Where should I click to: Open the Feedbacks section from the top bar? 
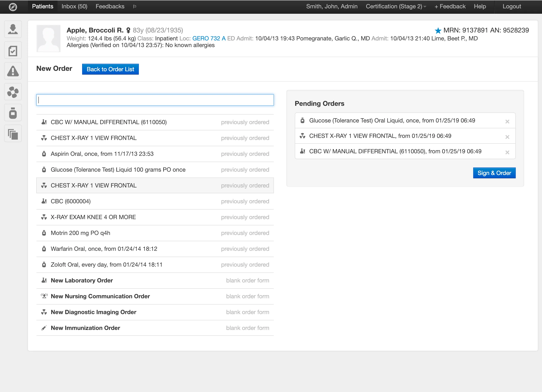(x=110, y=6)
